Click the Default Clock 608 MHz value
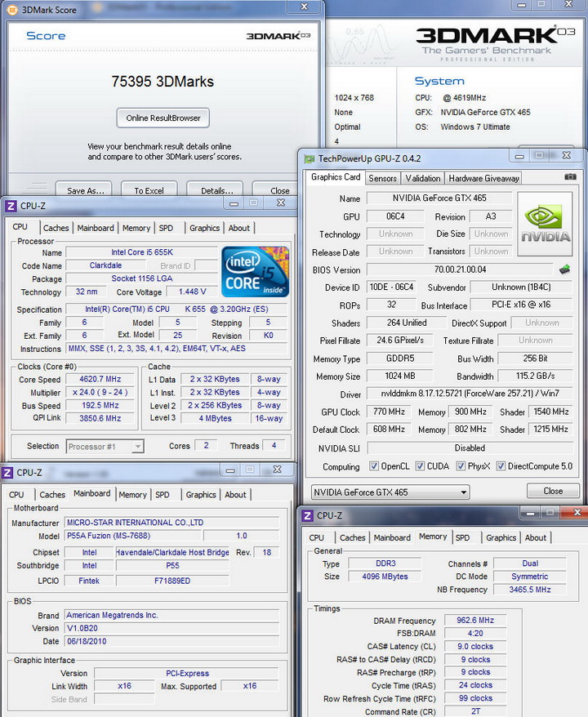 pos(389,429)
